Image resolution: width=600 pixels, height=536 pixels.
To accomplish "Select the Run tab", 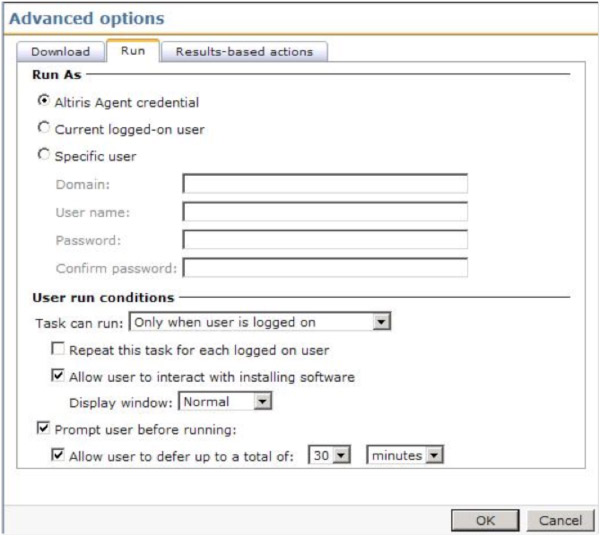I will [x=132, y=51].
